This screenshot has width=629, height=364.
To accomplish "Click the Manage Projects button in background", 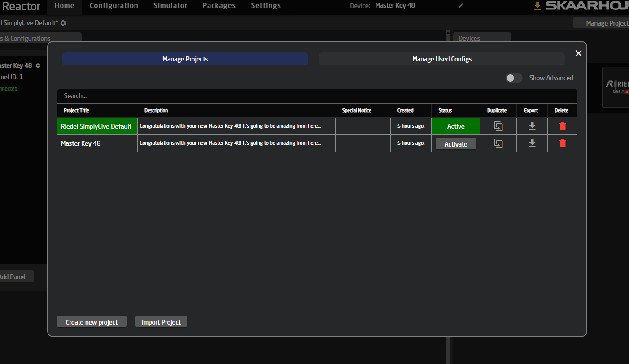I will [x=601, y=23].
